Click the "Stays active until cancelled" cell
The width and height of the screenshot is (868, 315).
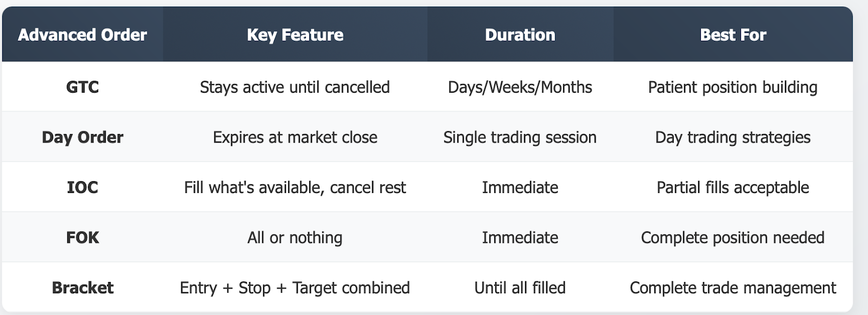(295, 87)
